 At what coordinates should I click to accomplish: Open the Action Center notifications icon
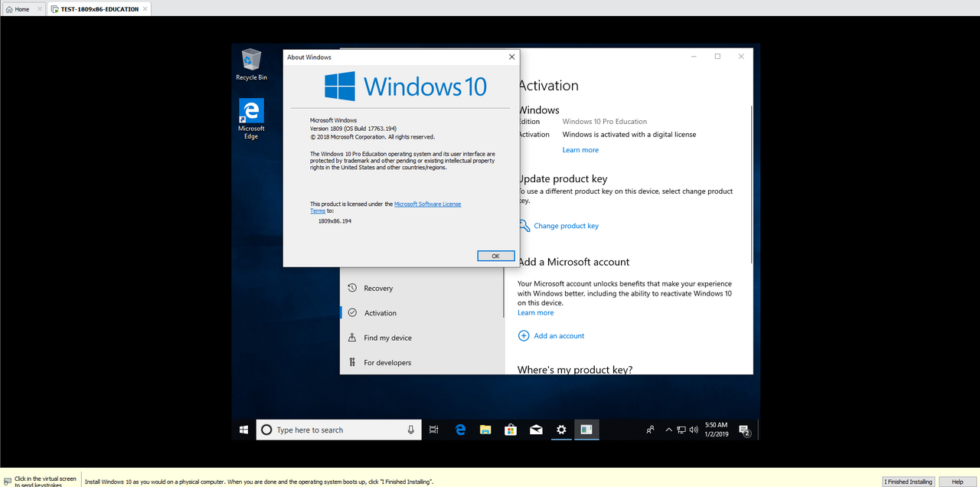pyautogui.click(x=744, y=430)
